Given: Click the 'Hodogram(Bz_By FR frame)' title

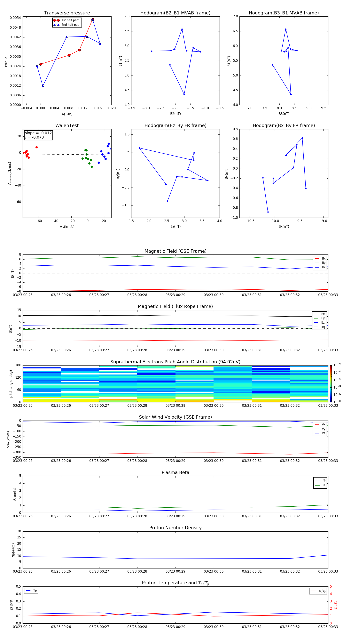Looking at the screenshot, I should pyautogui.click(x=175, y=125).
